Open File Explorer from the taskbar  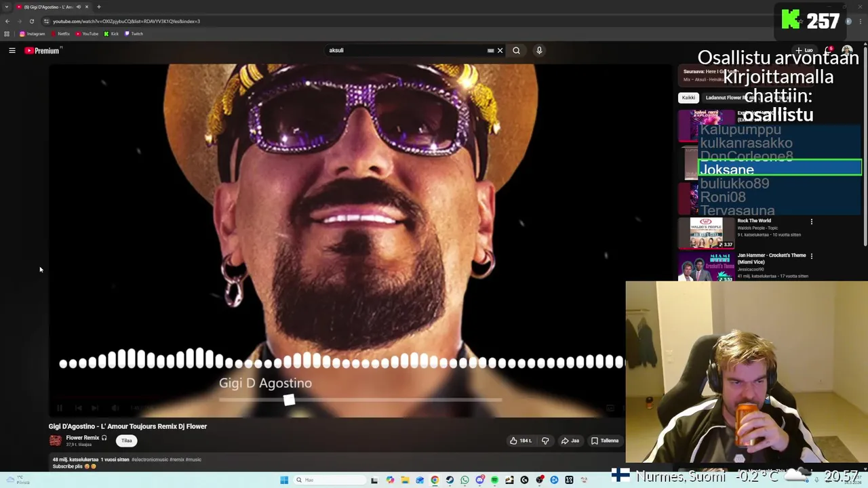point(405,480)
